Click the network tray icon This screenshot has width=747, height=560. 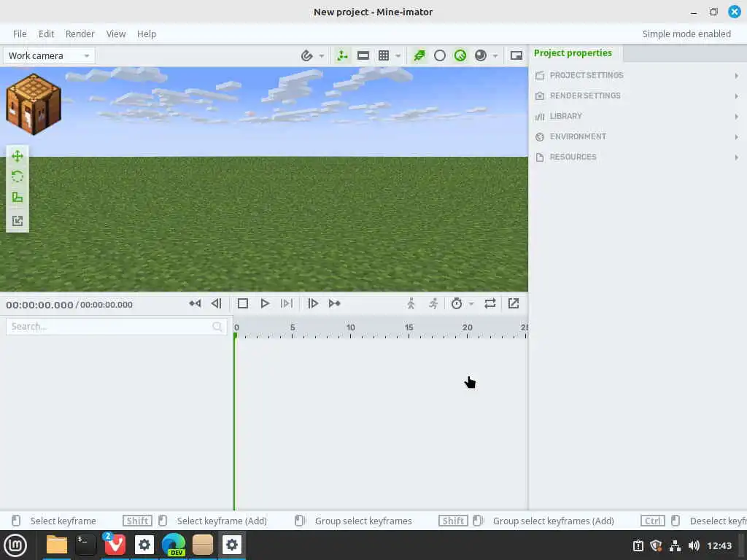coord(675,545)
